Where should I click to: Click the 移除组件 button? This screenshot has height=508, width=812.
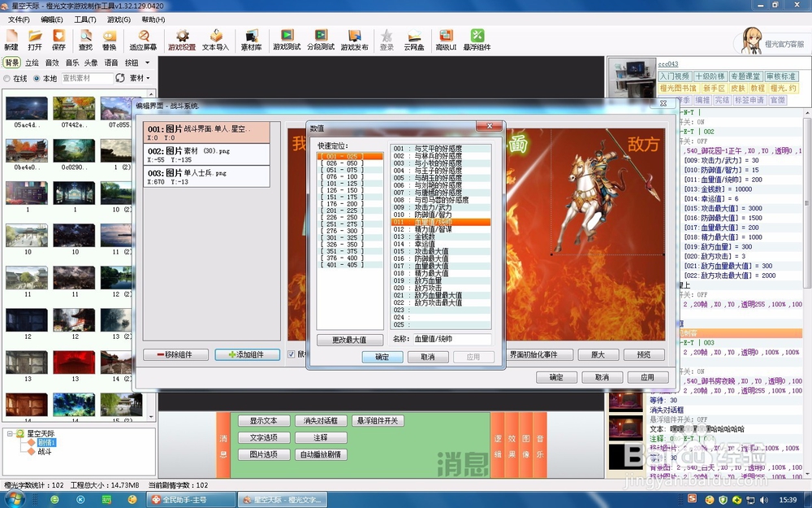175,354
